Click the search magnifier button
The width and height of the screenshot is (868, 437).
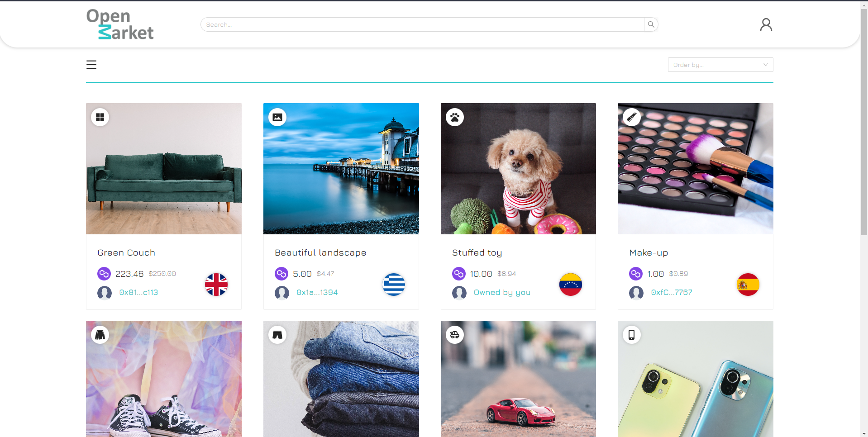[x=651, y=24]
